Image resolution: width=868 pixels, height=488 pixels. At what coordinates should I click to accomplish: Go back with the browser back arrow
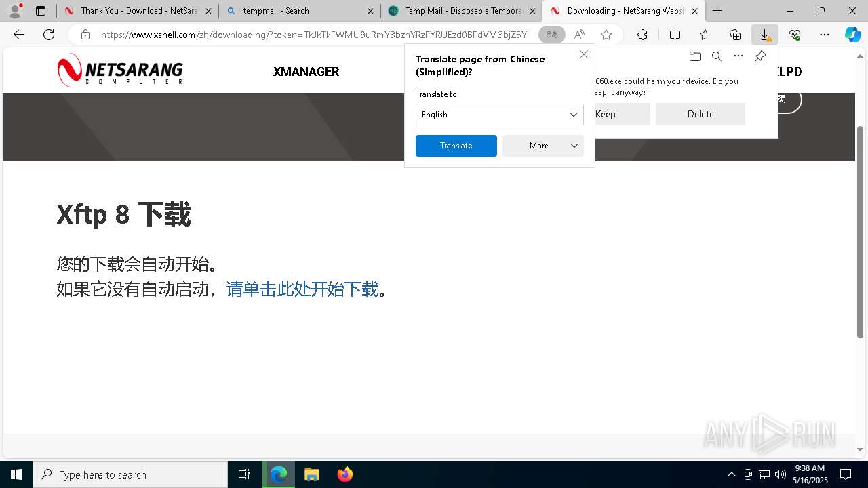[19, 35]
